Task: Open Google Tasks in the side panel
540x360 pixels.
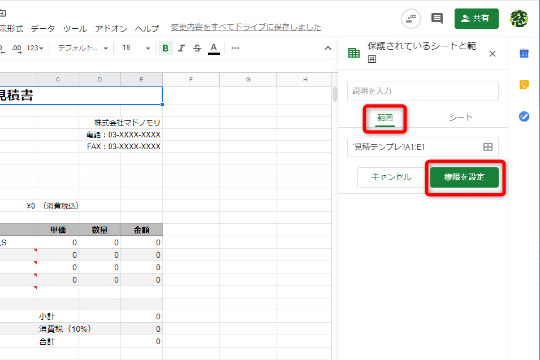Action: click(524, 116)
